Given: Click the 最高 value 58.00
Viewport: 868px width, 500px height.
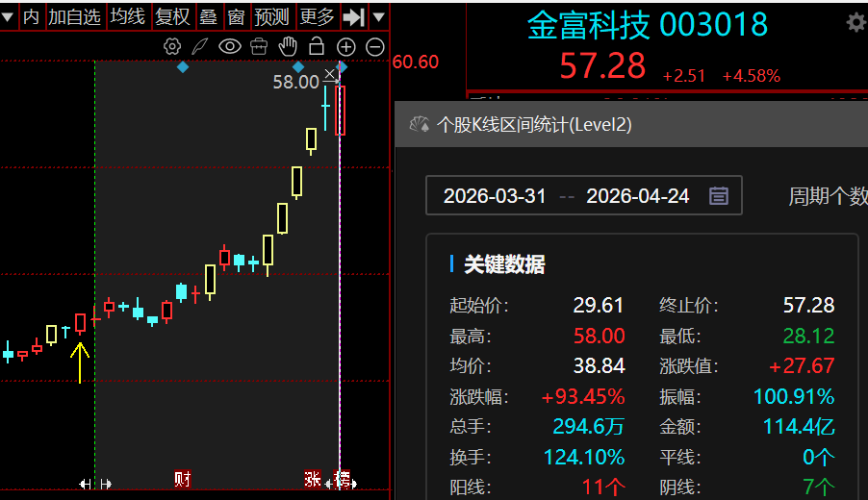Looking at the screenshot, I should coord(599,336).
